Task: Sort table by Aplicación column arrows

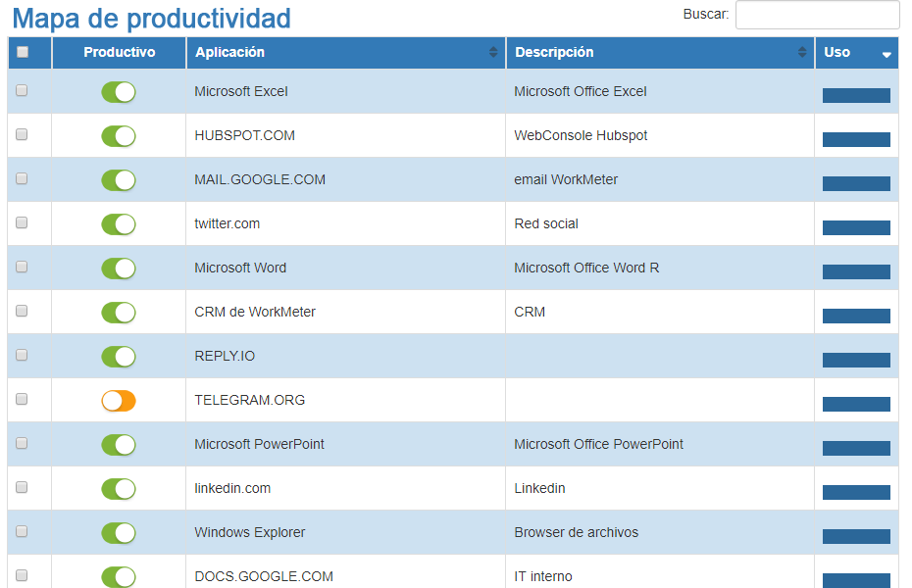Action: (493, 53)
